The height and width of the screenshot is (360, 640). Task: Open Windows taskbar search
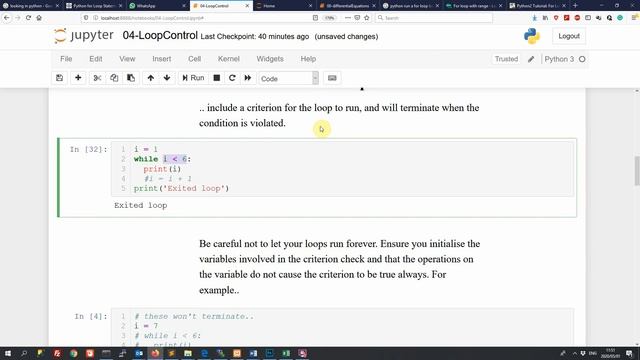coord(24,353)
